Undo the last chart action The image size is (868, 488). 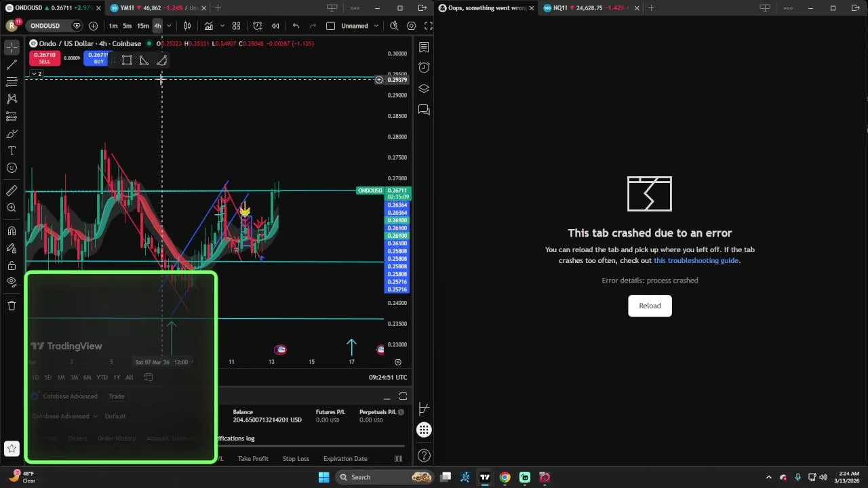pos(296,26)
